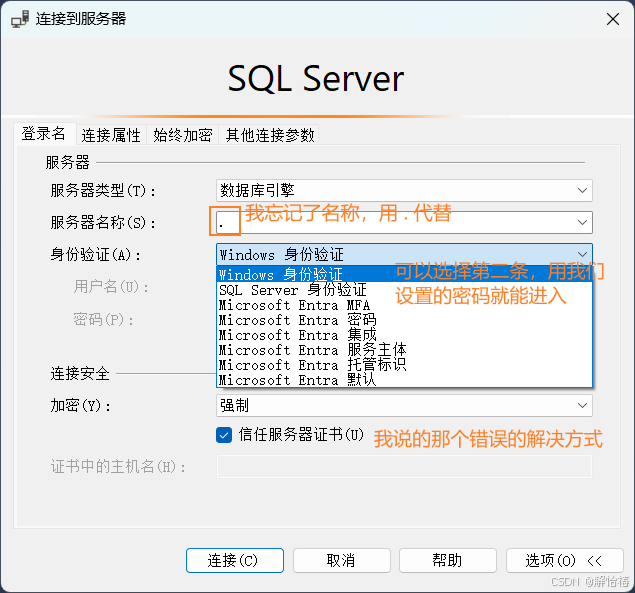This screenshot has height=593, width=635.
Task: Click the 取消 button
Action: [341, 561]
